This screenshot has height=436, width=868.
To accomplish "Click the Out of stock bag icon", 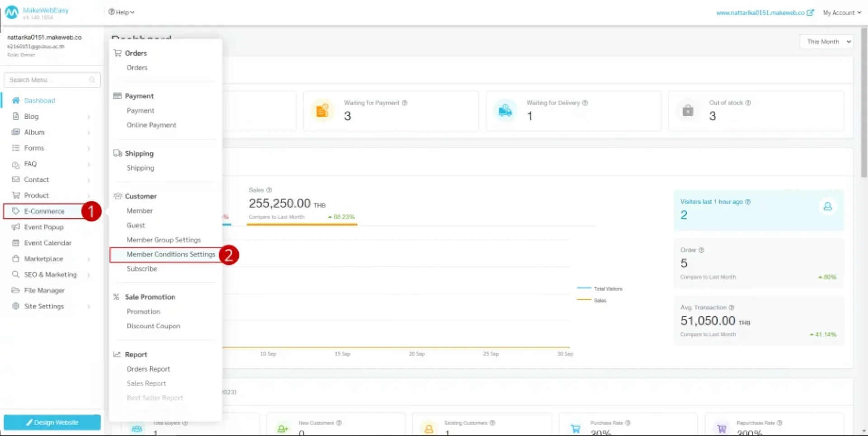I will pyautogui.click(x=688, y=111).
